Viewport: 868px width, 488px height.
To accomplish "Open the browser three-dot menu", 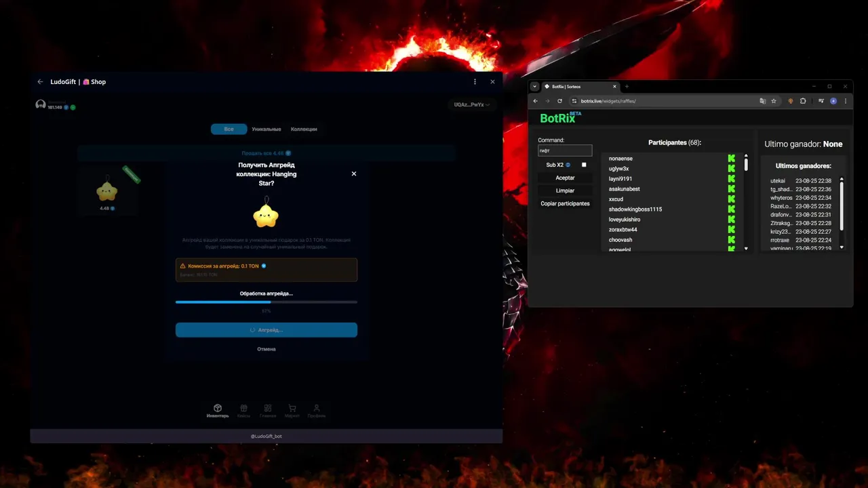I will click(x=845, y=101).
